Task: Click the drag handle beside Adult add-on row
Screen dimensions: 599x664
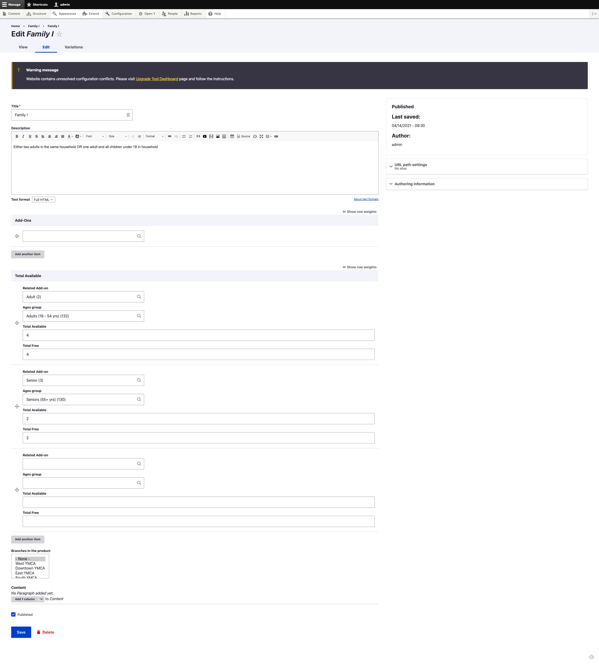Action: [x=17, y=323]
